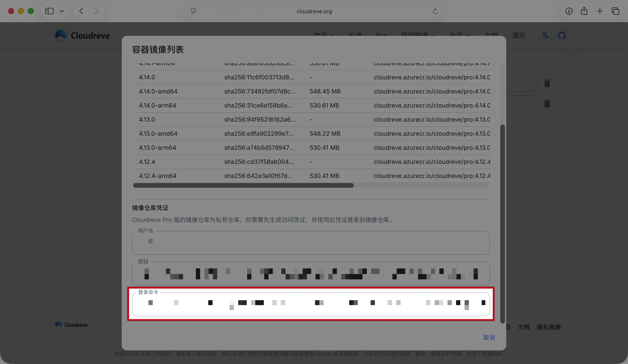Image resolution: width=628 pixels, height=364 pixels.
Task: Click Cancel (取消) in dialog
Action: [x=489, y=338]
